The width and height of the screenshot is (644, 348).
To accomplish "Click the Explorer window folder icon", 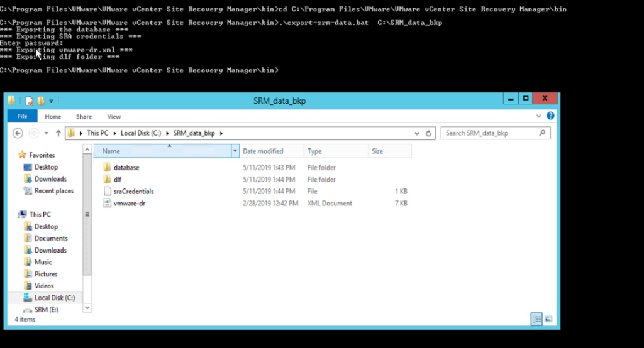I will pos(11,101).
